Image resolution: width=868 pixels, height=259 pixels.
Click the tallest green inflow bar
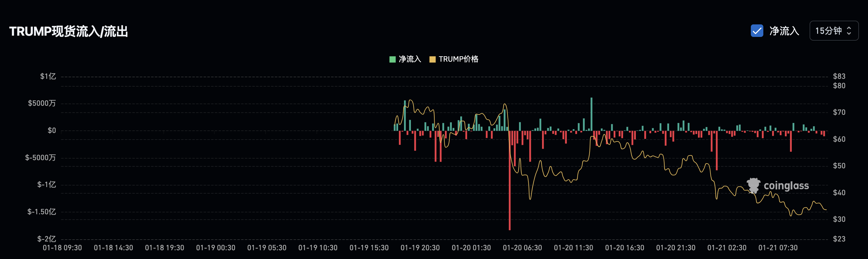pos(591,114)
